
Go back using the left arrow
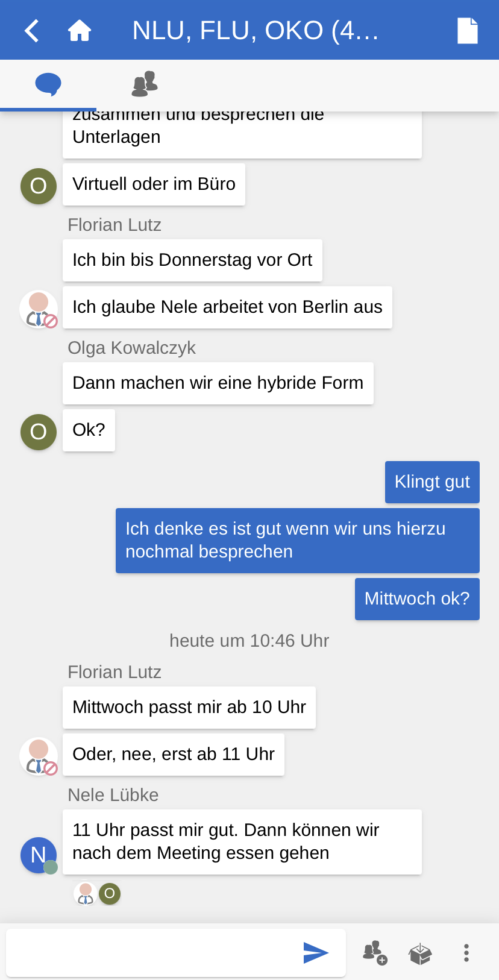click(x=32, y=31)
